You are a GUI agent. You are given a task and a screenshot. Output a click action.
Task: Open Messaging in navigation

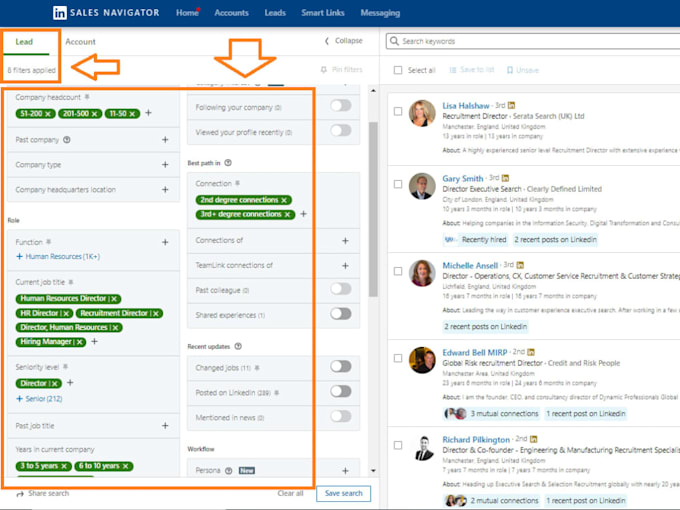tap(380, 13)
